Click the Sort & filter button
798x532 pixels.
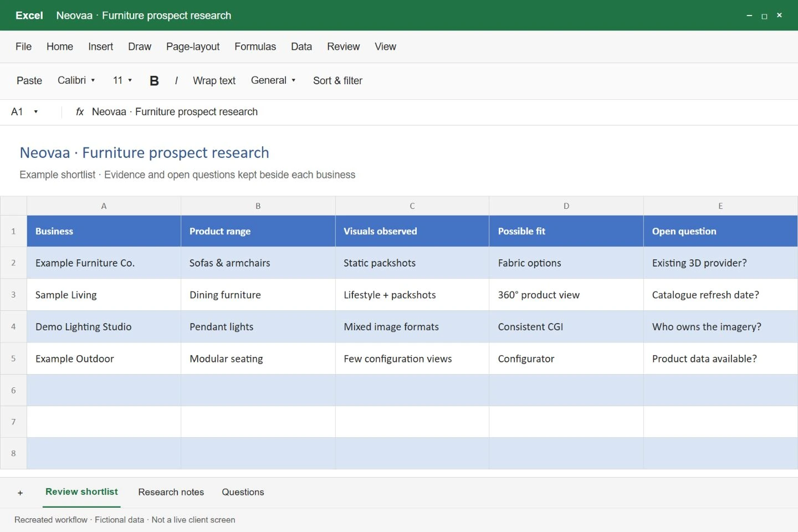[337, 81]
